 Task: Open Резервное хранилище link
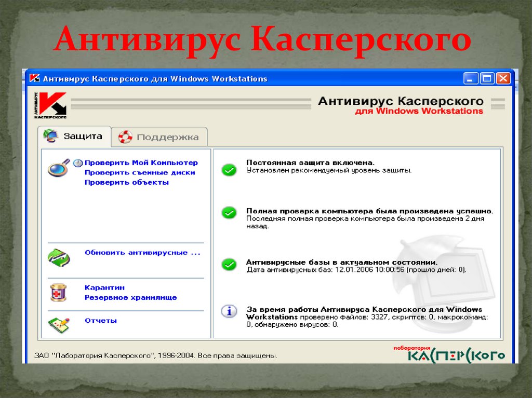(x=130, y=298)
